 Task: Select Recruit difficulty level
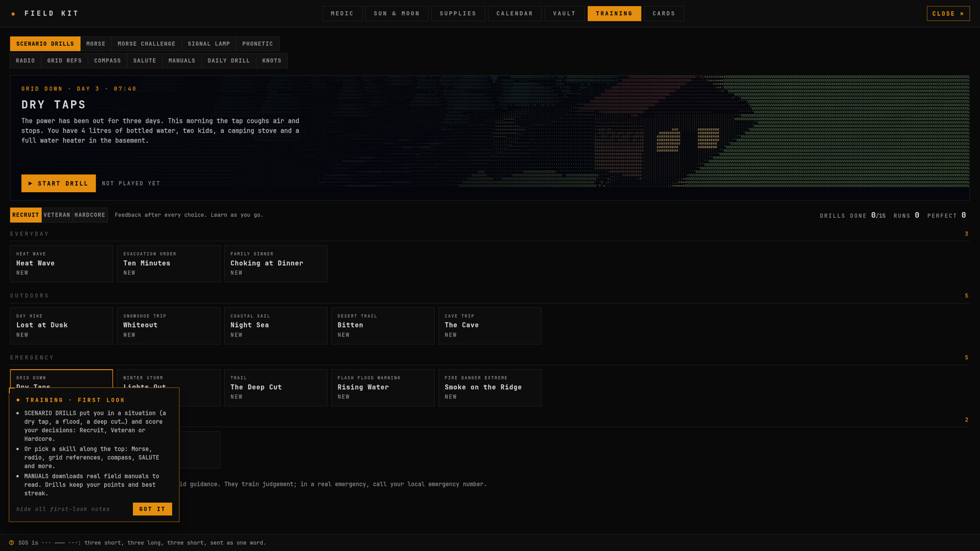[x=26, y=215]
